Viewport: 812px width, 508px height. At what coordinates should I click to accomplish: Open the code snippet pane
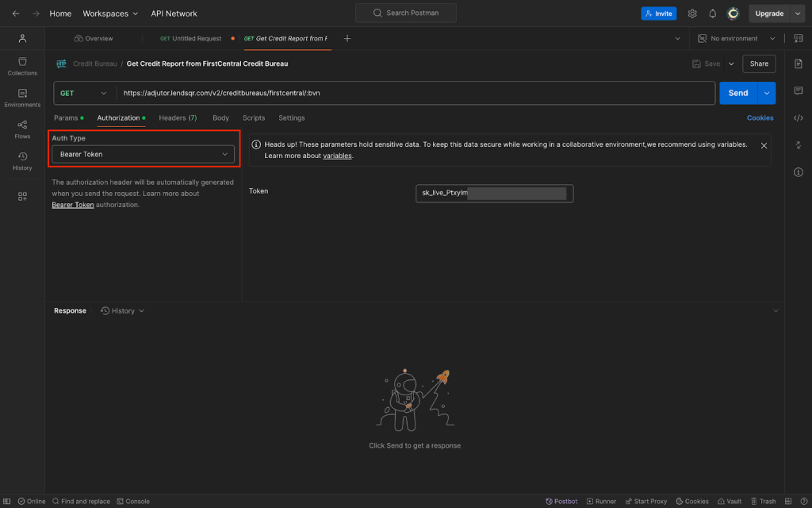pos(798,118)
